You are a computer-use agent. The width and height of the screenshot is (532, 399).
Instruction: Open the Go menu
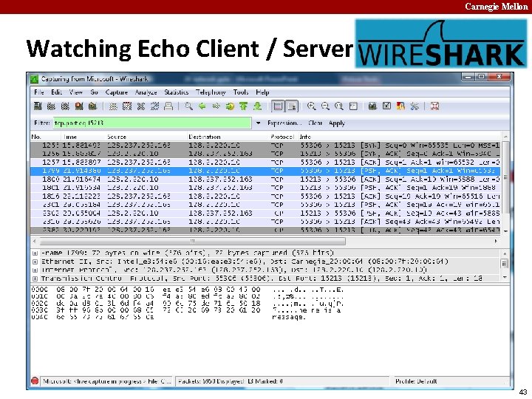click(x=94, y=92)
